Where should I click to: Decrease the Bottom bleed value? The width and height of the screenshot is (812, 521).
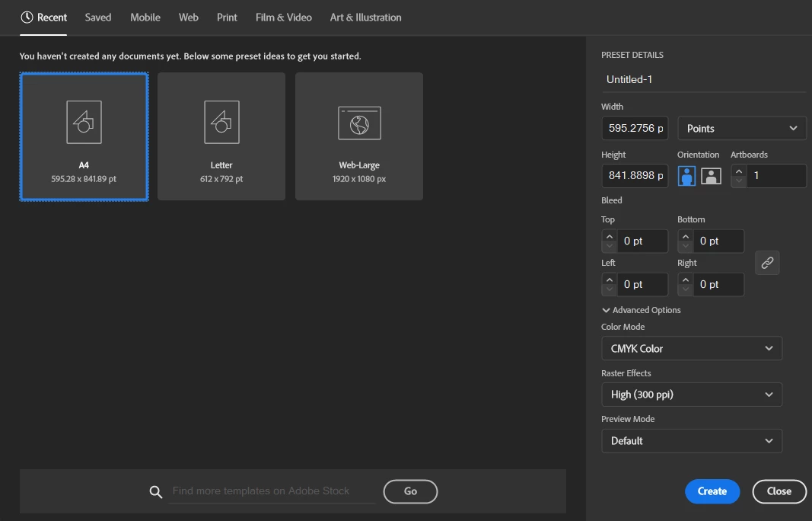click(x=686, y=246)
